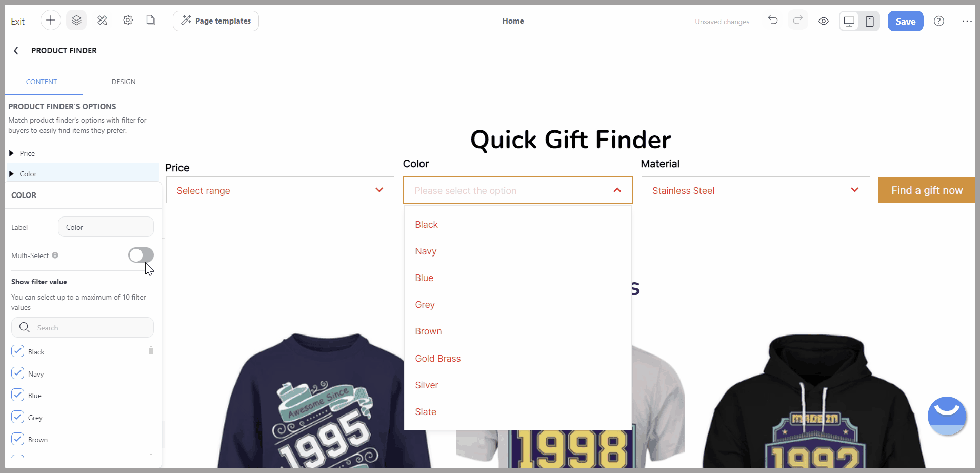Open page settings gear icon
The width and height of the screenshot is (980, 473).
[128, 21]
